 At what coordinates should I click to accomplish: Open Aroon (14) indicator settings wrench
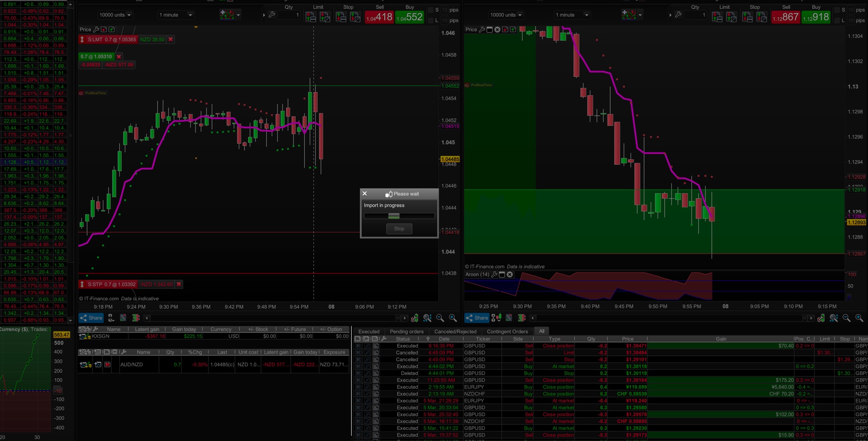(494, 274)
